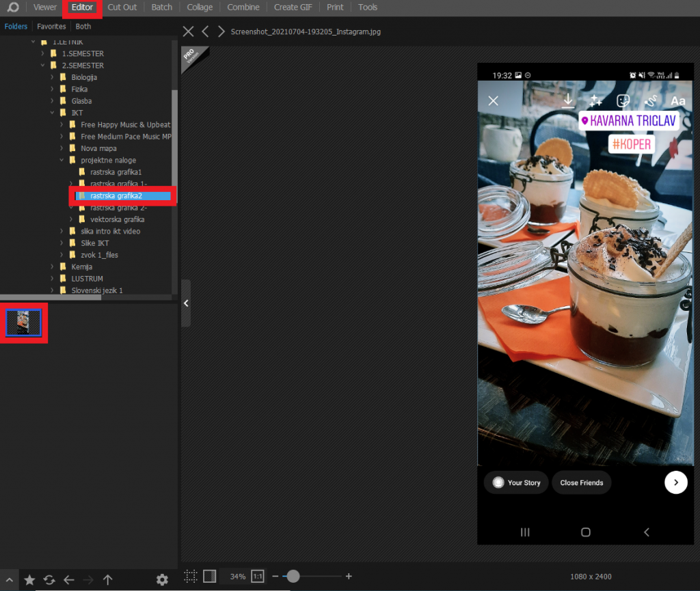This screenshot has height=591, width=700.
Task: Go to previous image arrow
Action: click(205, 31)
